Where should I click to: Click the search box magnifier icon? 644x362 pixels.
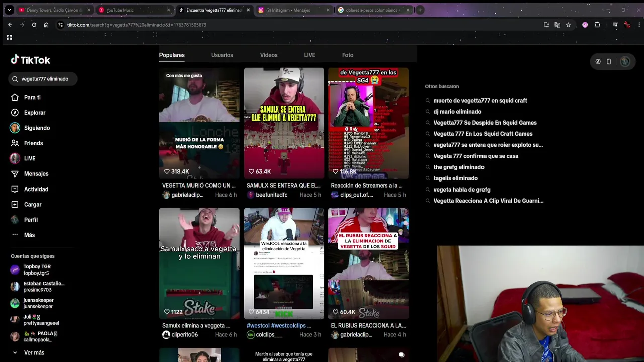click(15, 79)
